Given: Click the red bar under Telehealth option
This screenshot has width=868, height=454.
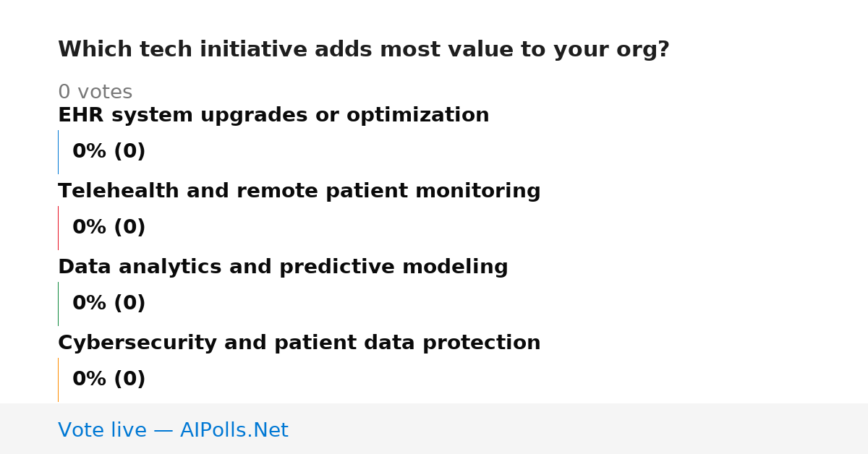Looking at the screenshot, I should 58,228.
